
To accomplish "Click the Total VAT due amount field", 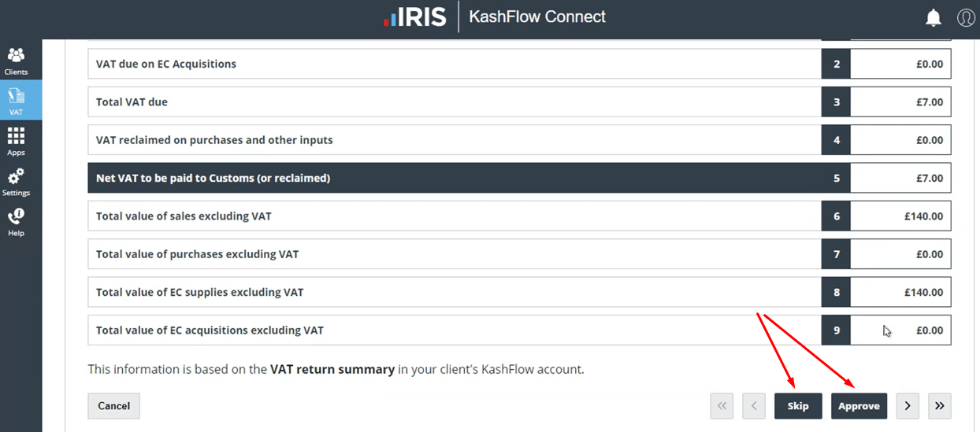I will click(x=900, y=102).
